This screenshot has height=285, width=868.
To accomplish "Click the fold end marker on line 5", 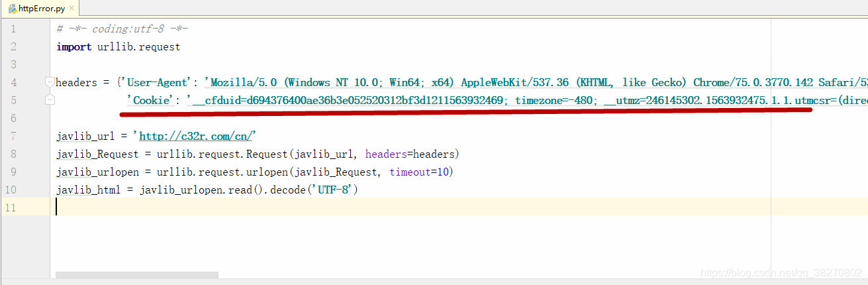I will tap(50, 100).
